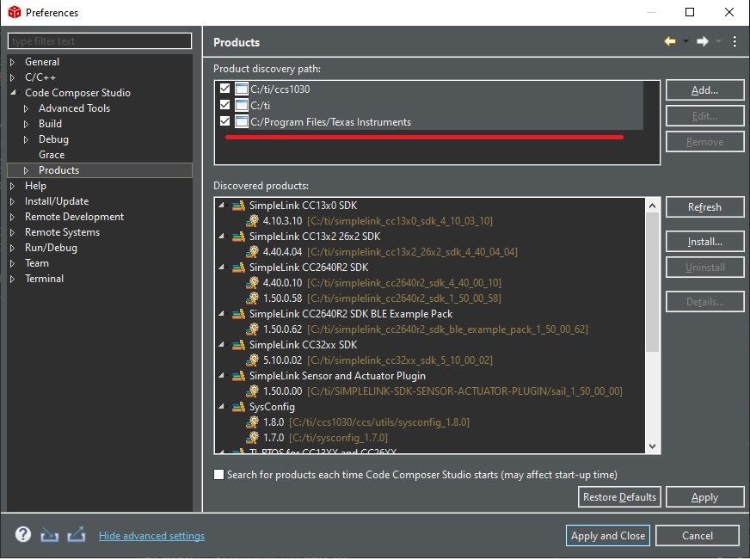Screen dimensions: 750x560
Task: Click the forward navigation arrow icon
Action: (x=702, y=41)
